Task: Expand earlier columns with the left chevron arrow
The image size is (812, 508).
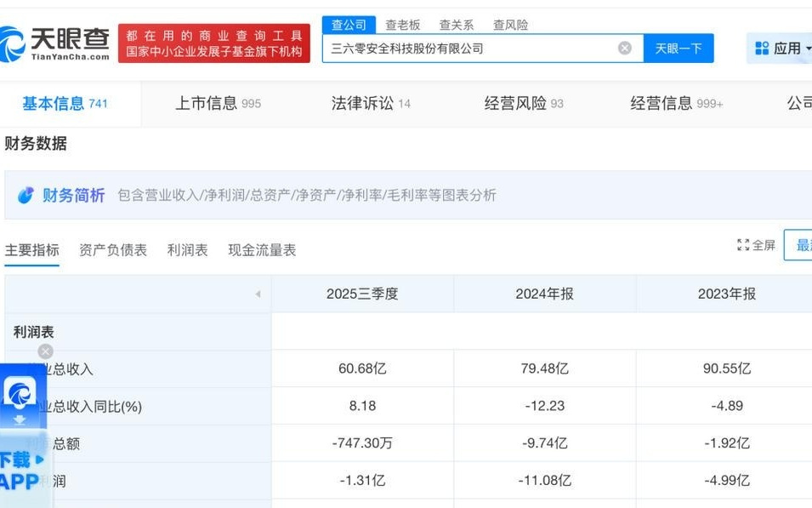Action: click(258, 294)
